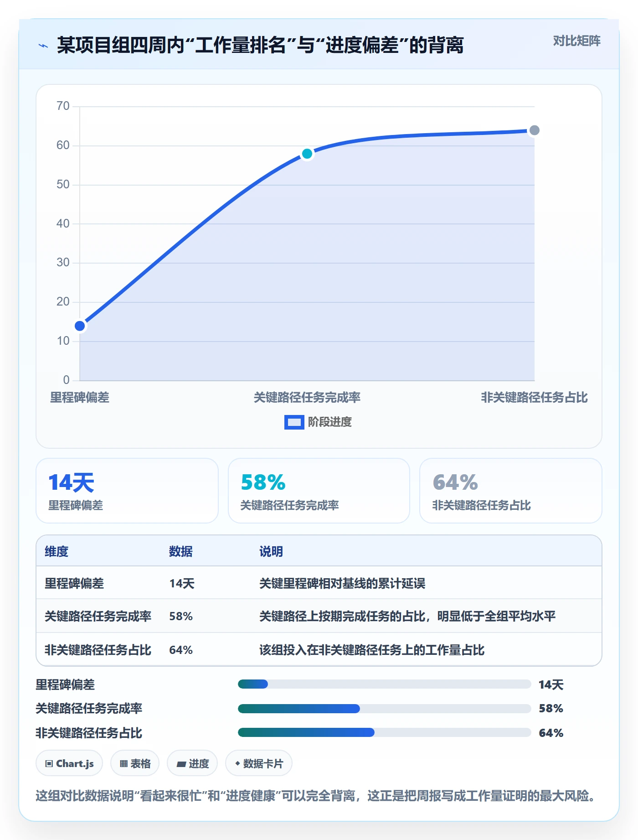
Task: Select the Chart.js tag
Action: pyautogui.click(x=69, y=763)
